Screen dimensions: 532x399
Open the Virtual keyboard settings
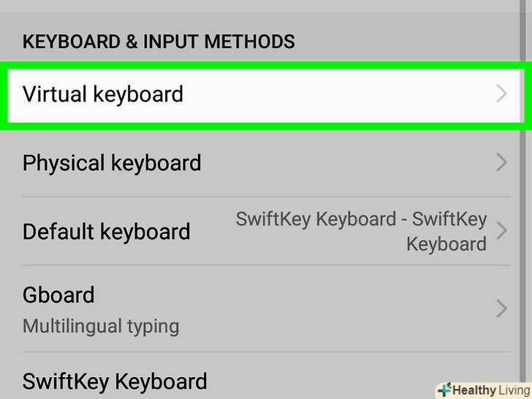[103, 94]
